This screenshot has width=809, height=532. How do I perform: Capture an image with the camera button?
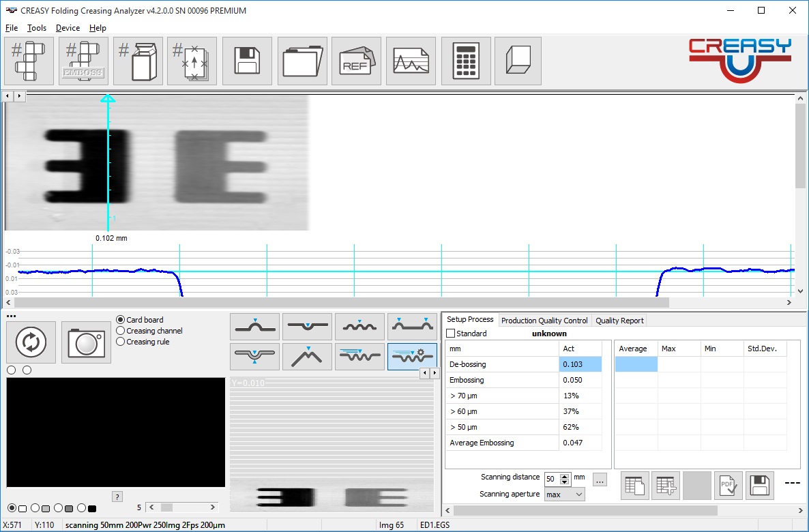click(x=86, y=342)
